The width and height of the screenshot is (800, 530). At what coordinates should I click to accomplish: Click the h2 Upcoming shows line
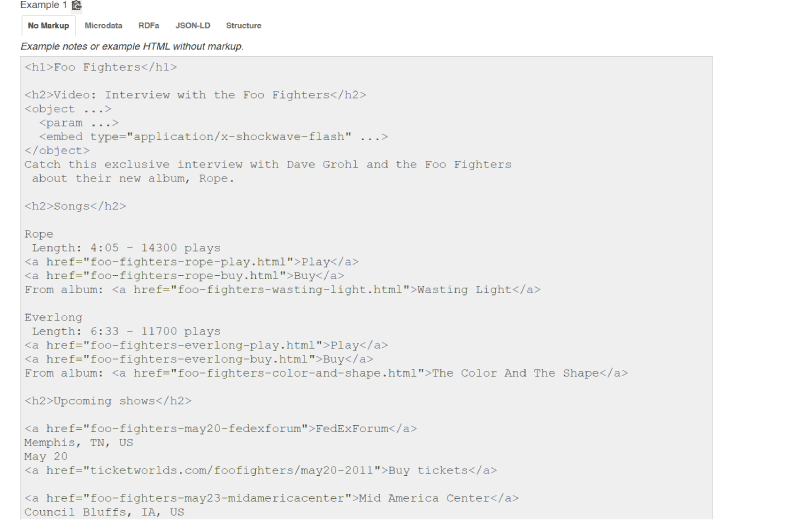pos(108,401)
